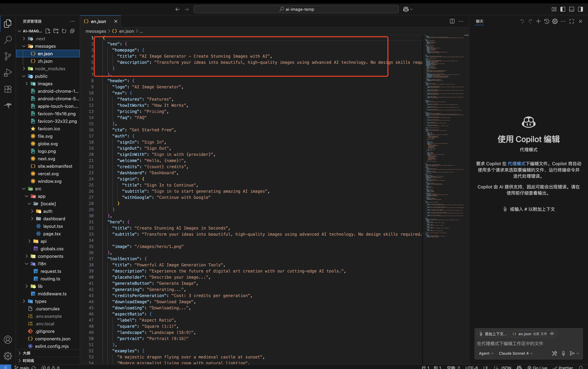Refresh the explorer file tree
The width and height of the screenshot is (588, 369).
(x=64, y=31)
